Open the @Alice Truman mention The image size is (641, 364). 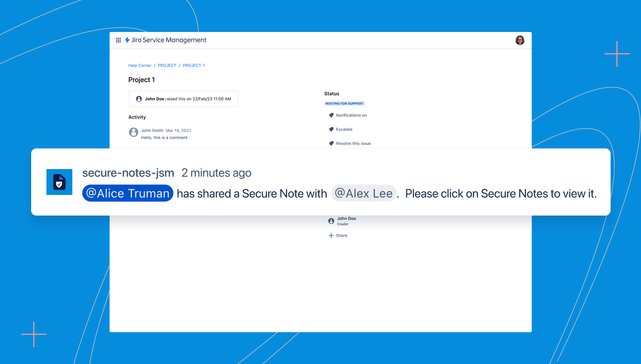coord(128,193)
